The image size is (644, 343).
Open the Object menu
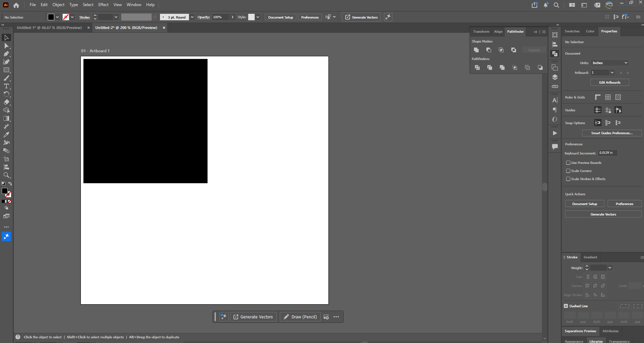pos(58,5)
